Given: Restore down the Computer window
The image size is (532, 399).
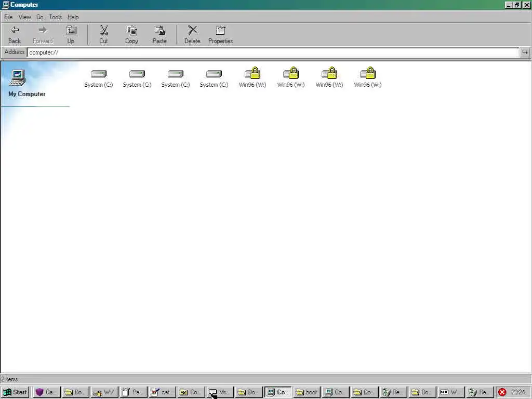Looking at the screenshot, I should click(517, 5).
